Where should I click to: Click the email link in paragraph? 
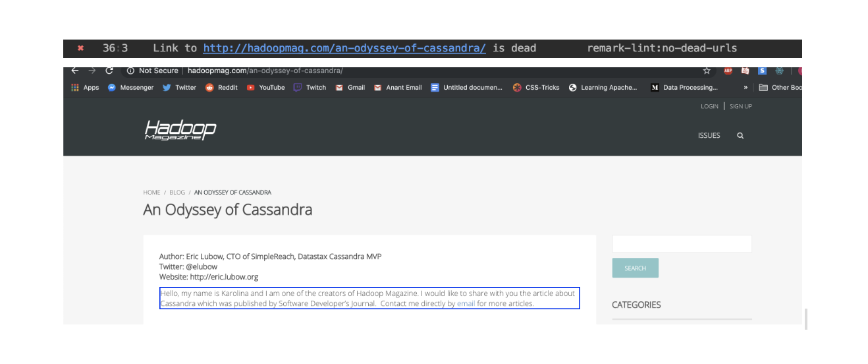(466, 303)
